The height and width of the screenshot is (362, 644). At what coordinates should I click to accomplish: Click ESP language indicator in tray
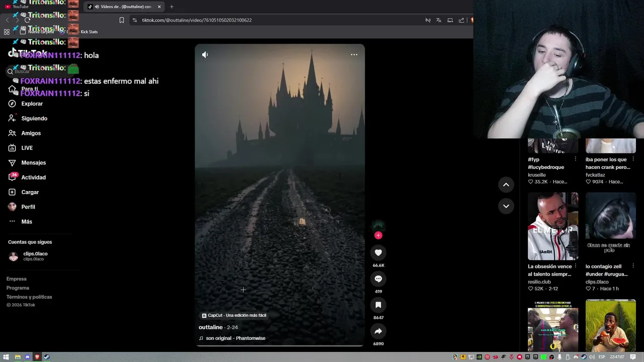click(x=602, y=357)
